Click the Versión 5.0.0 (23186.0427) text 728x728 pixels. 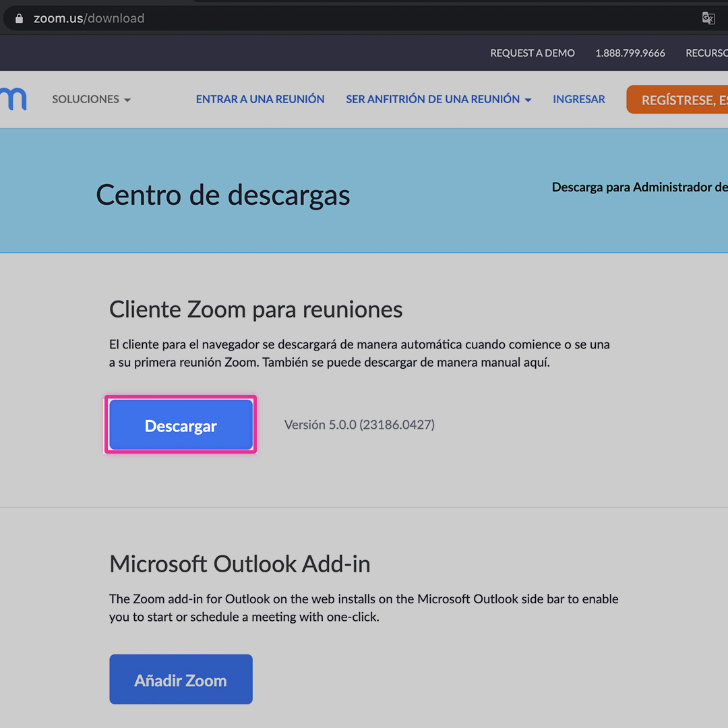pyautogui.click(x=359, y=425)
